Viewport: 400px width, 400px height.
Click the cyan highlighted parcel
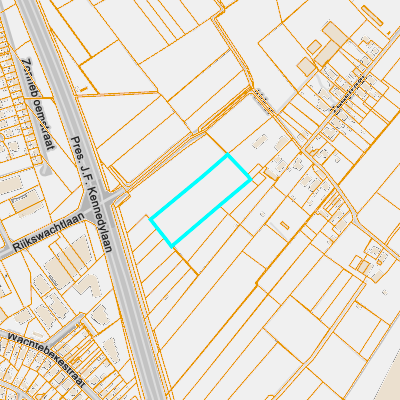pos(200,200)
